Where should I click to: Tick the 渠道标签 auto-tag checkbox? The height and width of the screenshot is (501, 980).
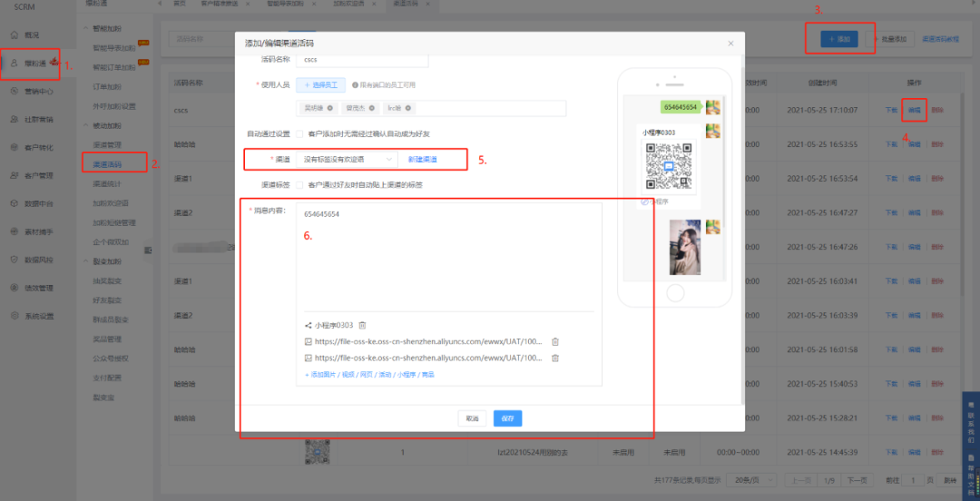click(299, 184)
